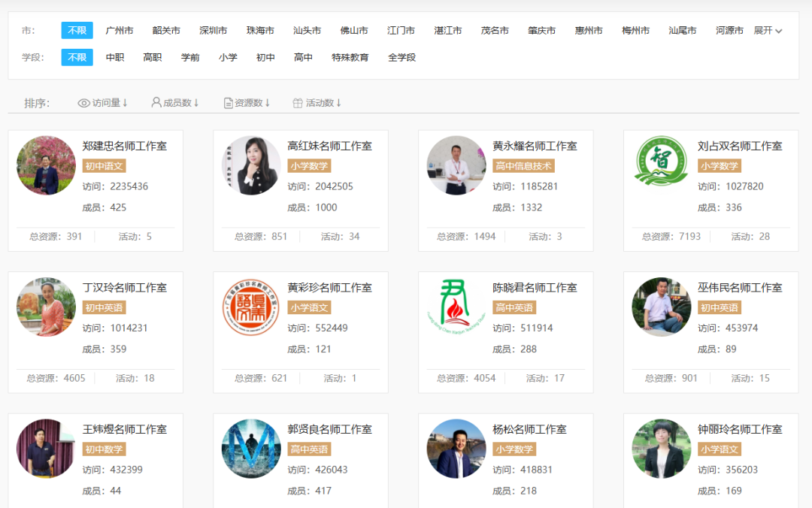Select 不限 in city filter row
812x508 pixels.
click(x=77, y=31)
